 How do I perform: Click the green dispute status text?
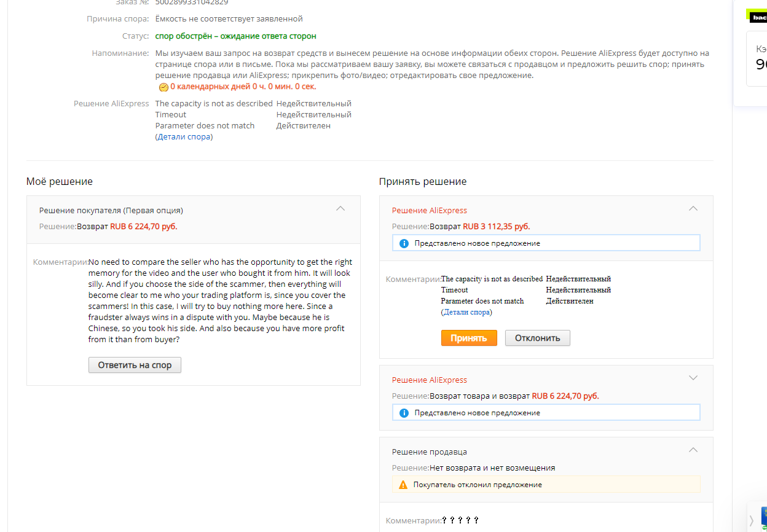235,36
